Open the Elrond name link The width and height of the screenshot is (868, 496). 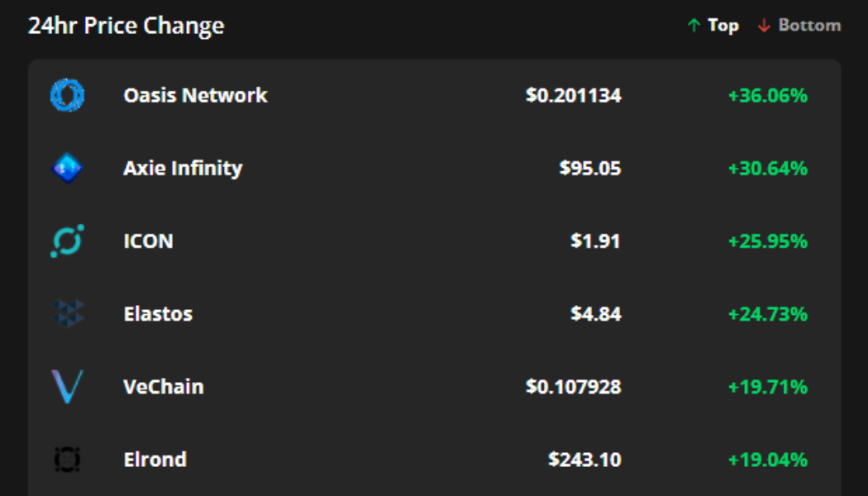click(155, 460)
